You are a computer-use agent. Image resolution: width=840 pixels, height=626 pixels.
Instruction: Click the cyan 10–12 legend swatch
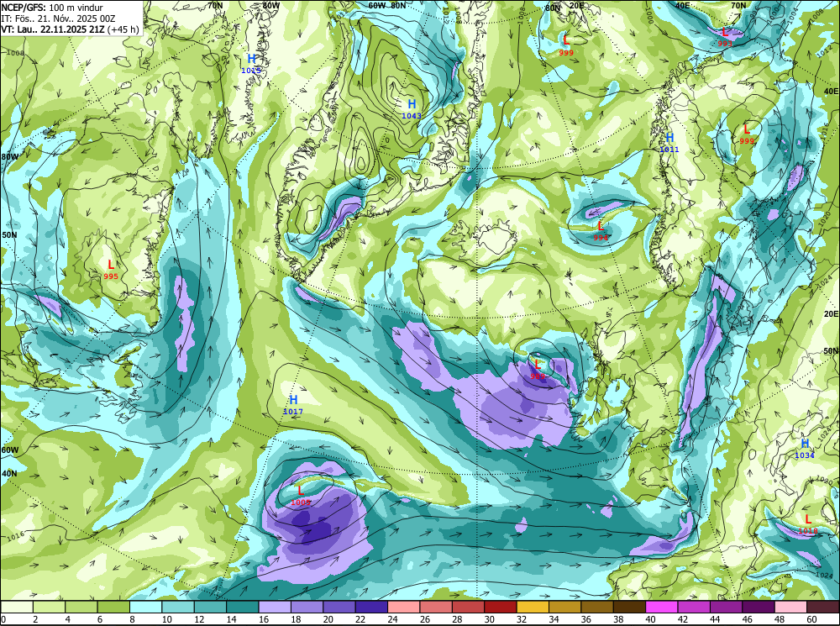coord(178,607)
